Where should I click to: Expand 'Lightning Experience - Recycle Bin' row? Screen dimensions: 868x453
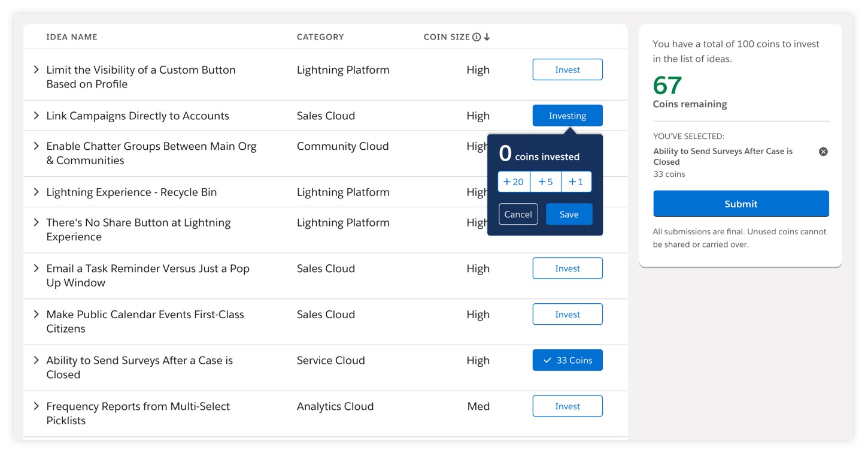tap(37, 192)
